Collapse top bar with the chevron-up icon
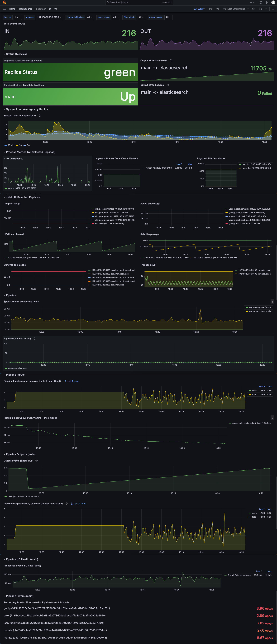Viewport: 277px width, 644px height. click(273, 9)
